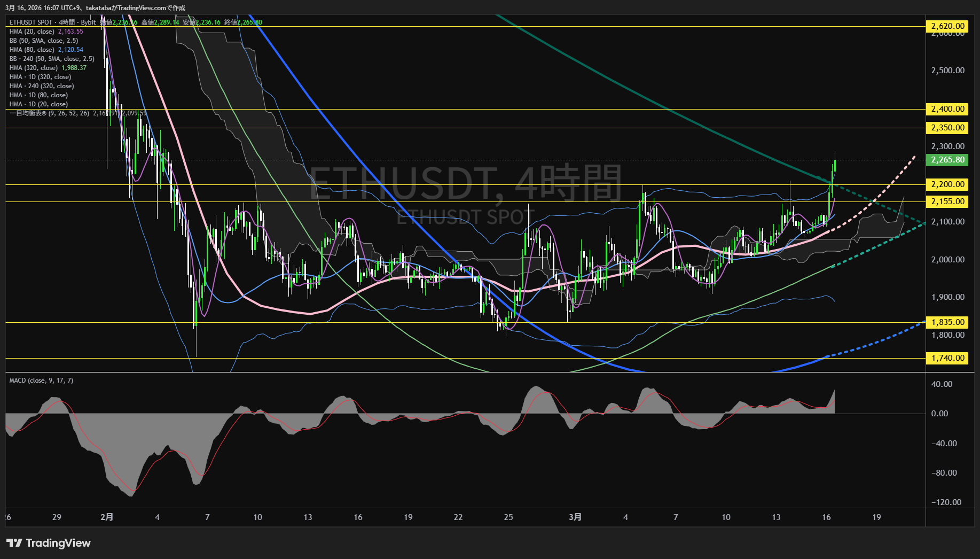Viewport: 980px width, 559px height.
Task: Click the 3月 marker on time axis
Action: 575,517
